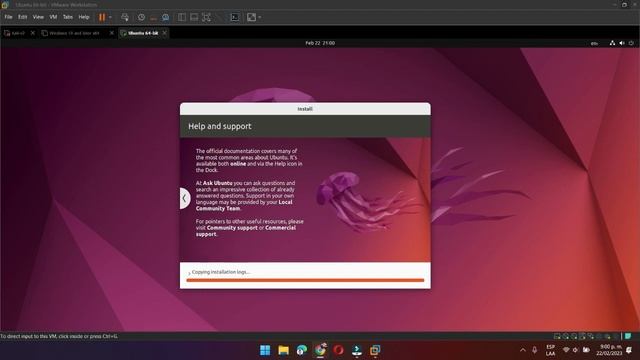Expand the 'Copying installation logs' details arrow

click(189, 273)
